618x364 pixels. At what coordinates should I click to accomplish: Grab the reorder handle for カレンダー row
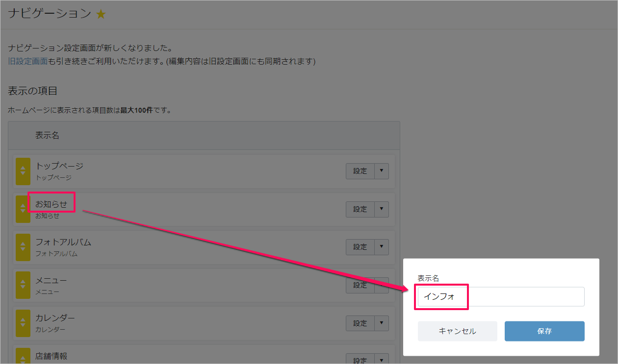click(23, 323)
